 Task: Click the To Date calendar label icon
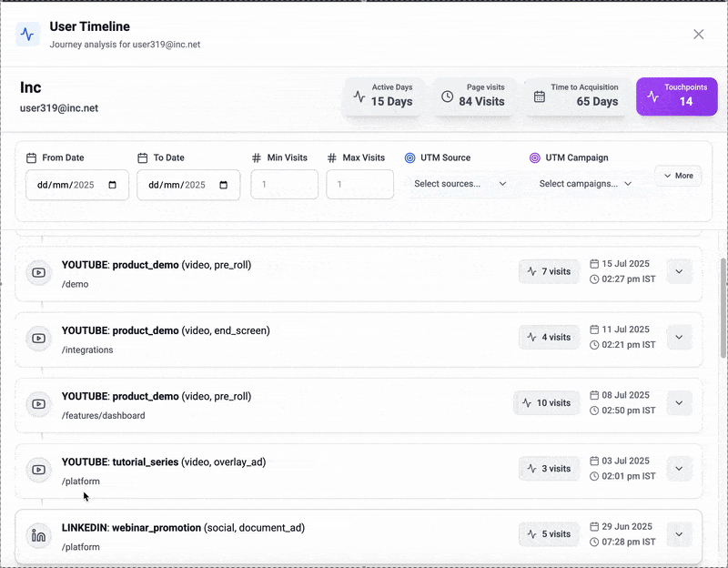(143, 157)
